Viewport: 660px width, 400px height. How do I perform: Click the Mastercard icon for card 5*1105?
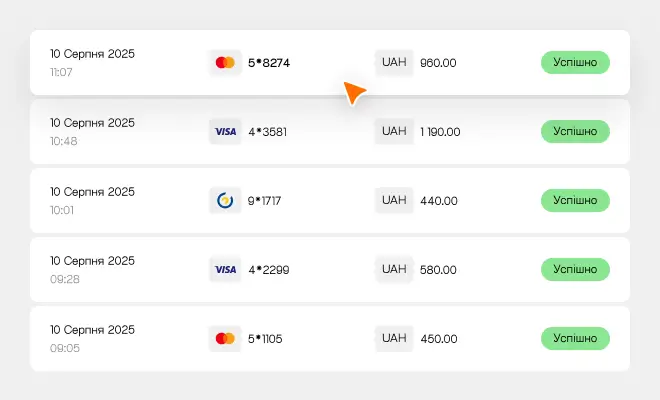[225, 339]
